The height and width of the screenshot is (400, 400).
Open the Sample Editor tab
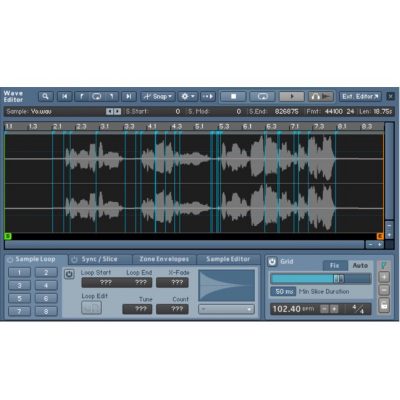coord(228,259)
